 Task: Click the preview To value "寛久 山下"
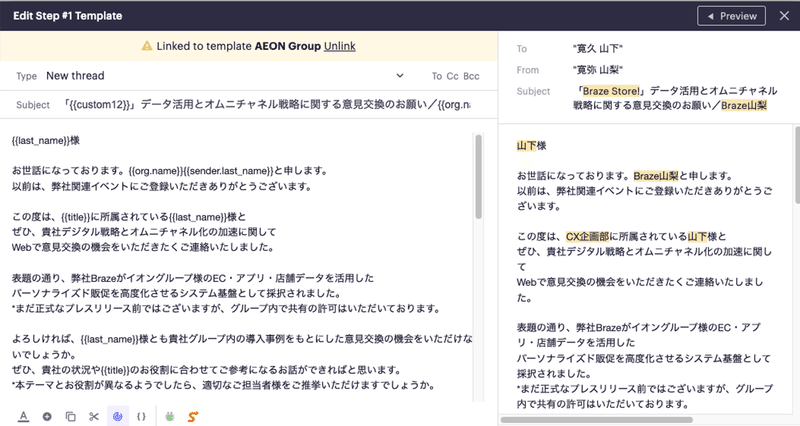[597, 48]
